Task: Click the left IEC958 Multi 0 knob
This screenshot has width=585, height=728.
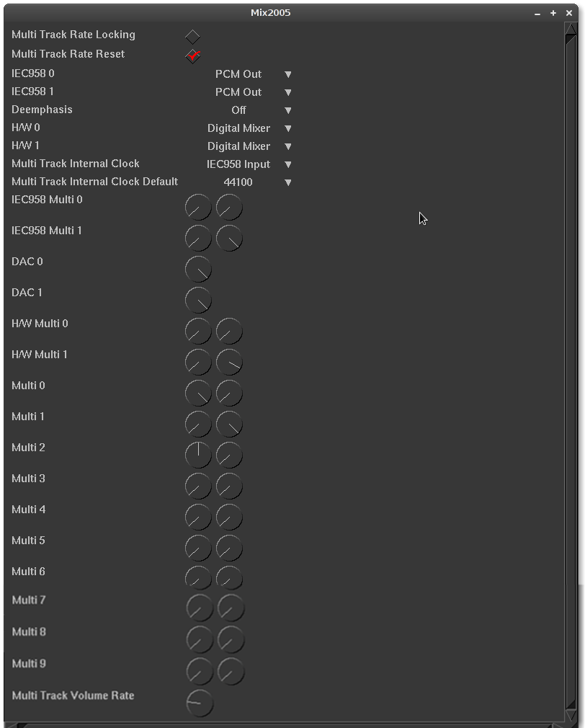Action: (198, 208)
